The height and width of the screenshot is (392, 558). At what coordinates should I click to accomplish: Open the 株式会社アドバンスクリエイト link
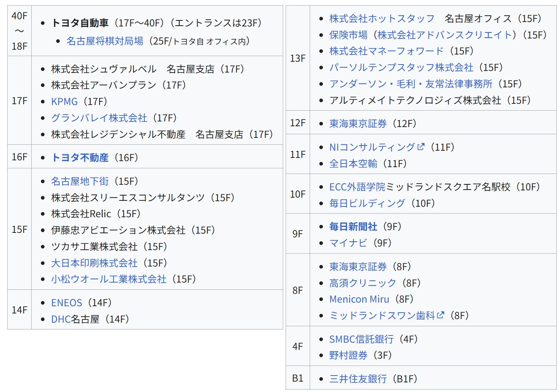pos(444,35)
